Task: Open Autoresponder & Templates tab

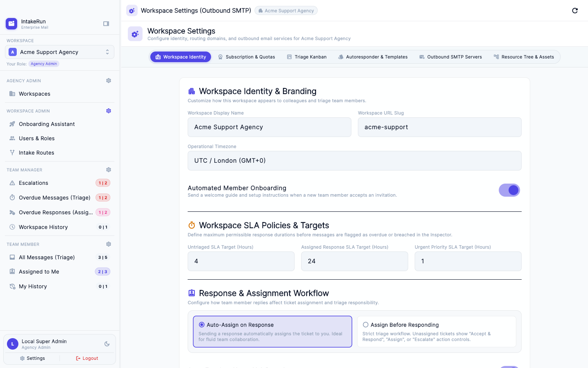Action: click(x=373, y=57)
